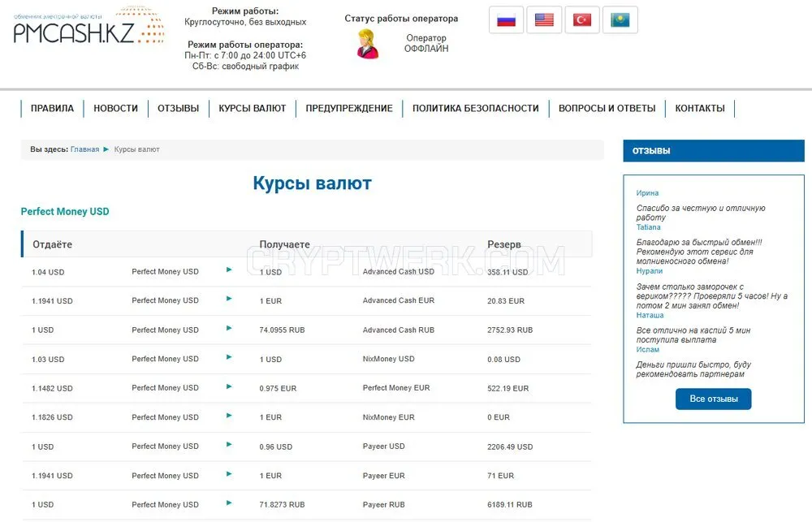The height and width of the screenshot is (522, 812).
Task: Click the 71 EUR reserve value
Action: (x=500, y=476)
